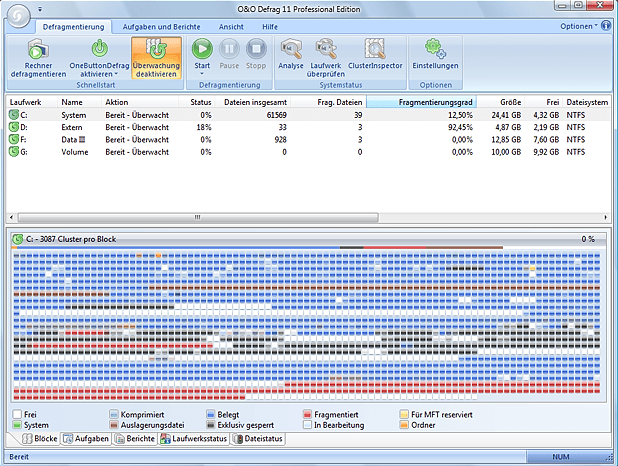
Task: Click the Pause defragmentation icon
Action: (x=229, y=49)
